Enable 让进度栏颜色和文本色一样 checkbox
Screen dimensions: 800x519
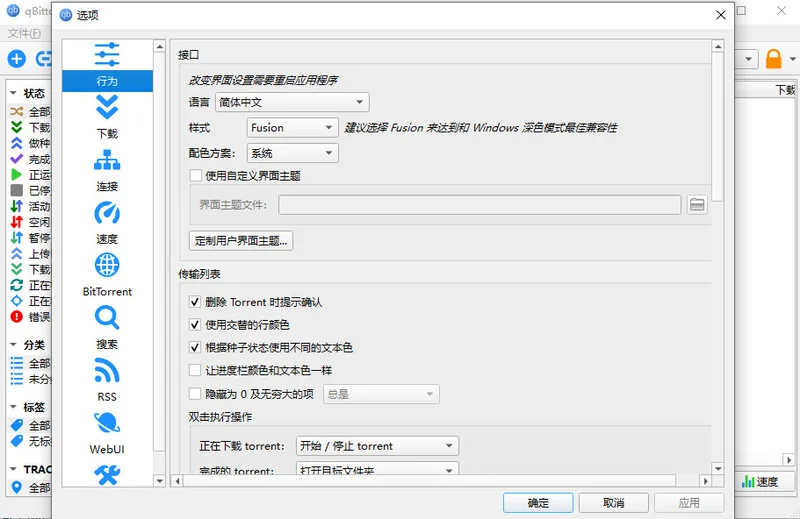click(x=195, y=370)
